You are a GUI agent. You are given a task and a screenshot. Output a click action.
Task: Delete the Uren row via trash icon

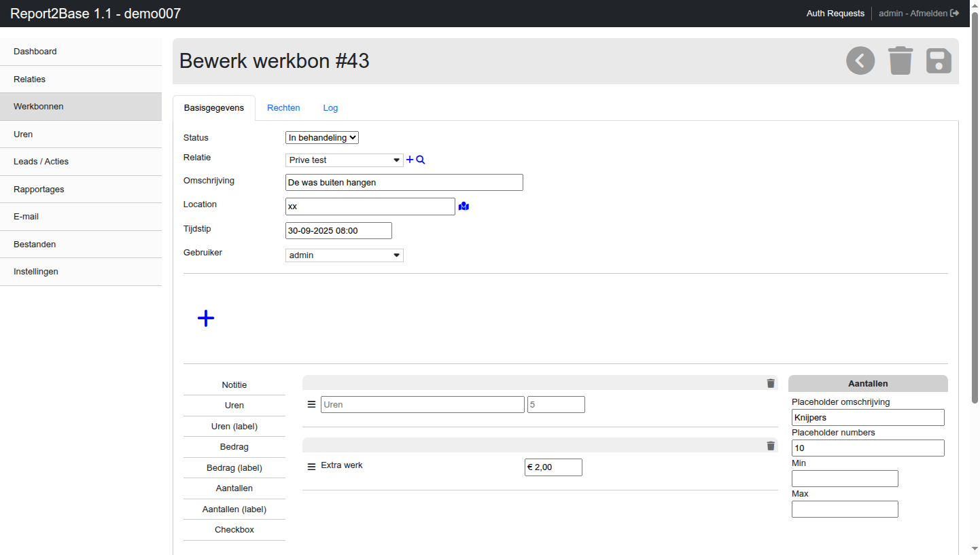771,383
